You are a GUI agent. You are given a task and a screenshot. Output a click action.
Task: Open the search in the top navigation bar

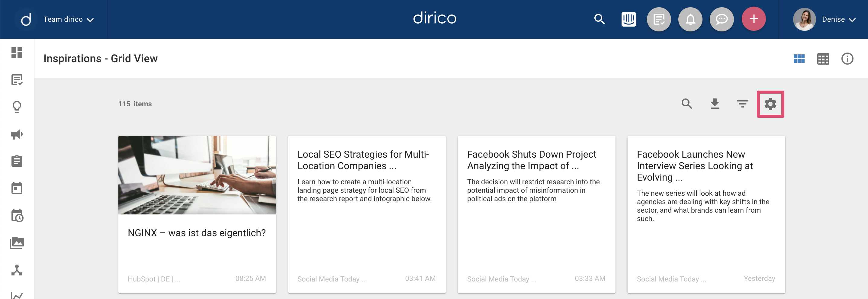coord(600,19)
